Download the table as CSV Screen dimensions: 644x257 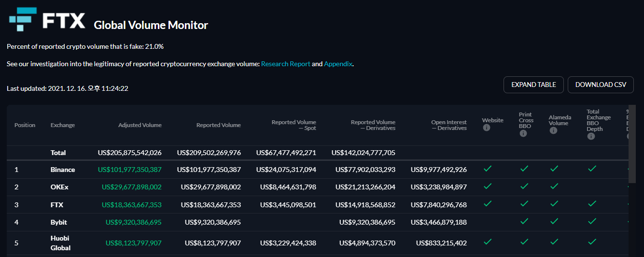tap(601, 85)
